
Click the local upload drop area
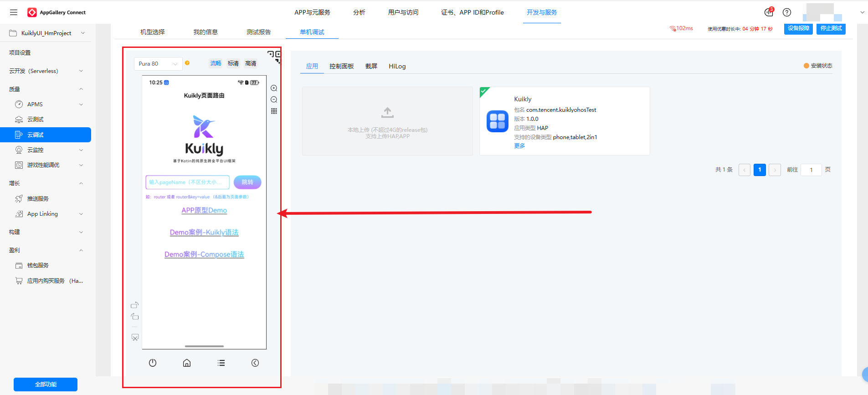387,121
